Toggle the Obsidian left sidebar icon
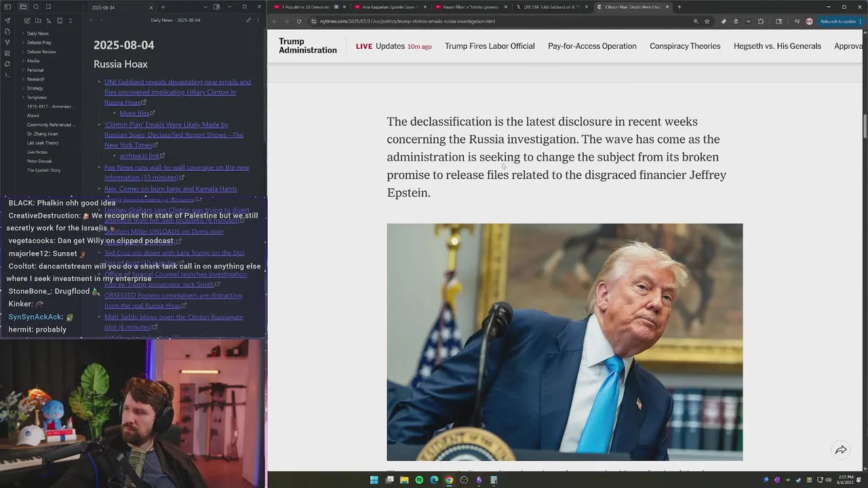The image size is (868, 488). 7,7
